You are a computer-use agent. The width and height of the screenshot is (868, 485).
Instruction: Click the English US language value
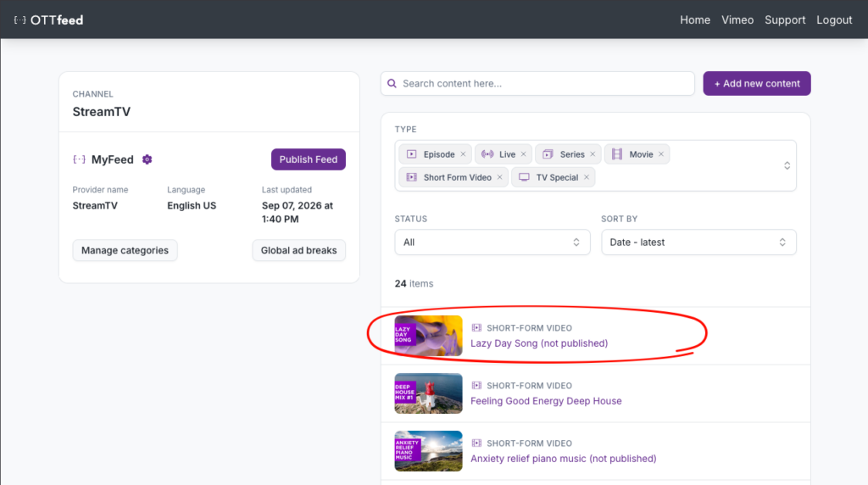tap(192, 205)
